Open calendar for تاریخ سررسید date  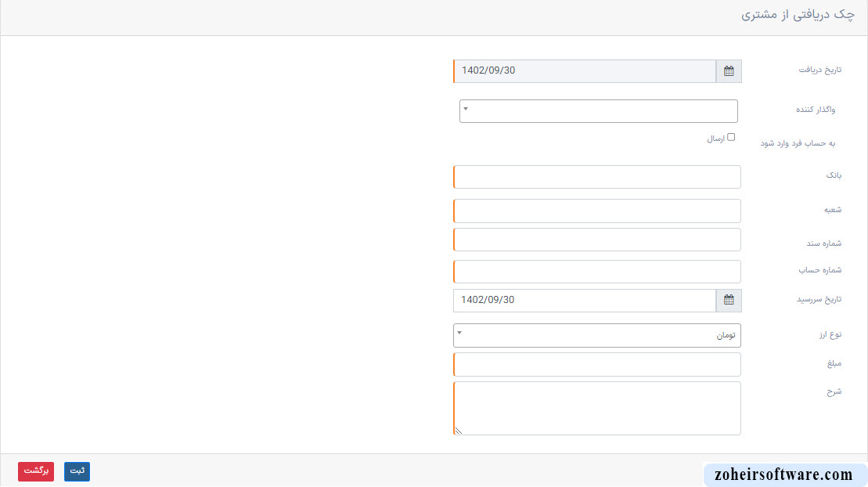click(729, 300)
